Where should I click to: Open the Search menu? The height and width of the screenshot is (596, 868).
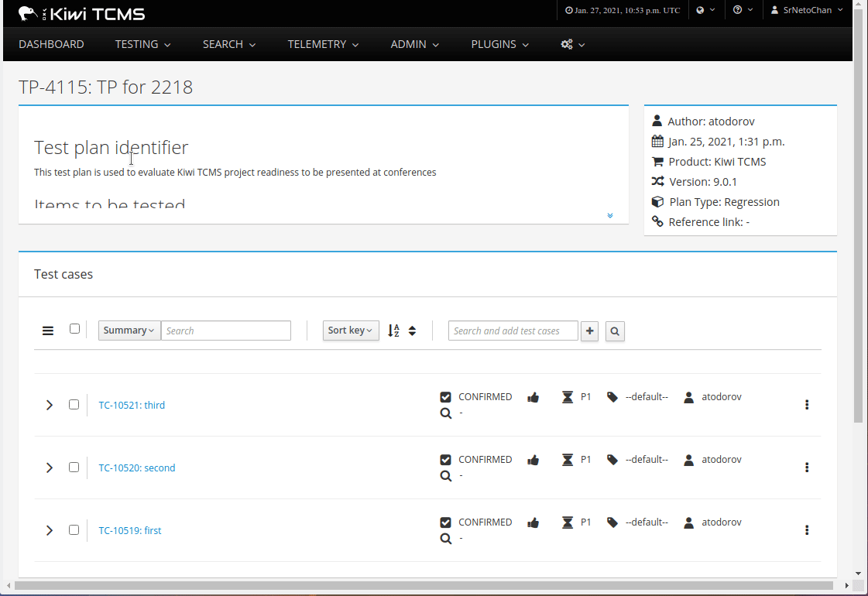(x=229, y=44)
